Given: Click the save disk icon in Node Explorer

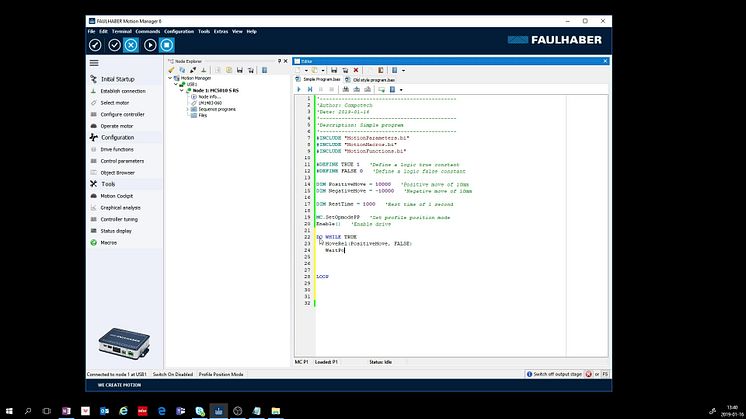Looking at the screenshot, I should 240,70.
